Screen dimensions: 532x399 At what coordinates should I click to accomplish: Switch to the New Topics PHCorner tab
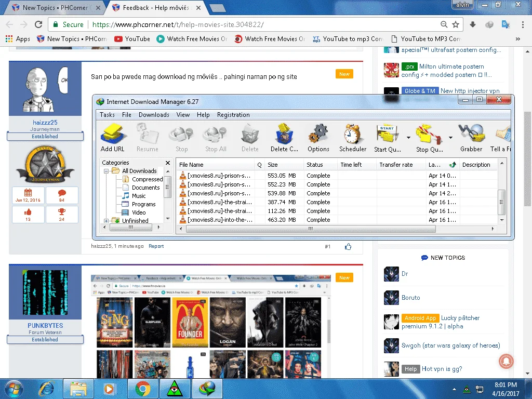(x=54, y=7)
